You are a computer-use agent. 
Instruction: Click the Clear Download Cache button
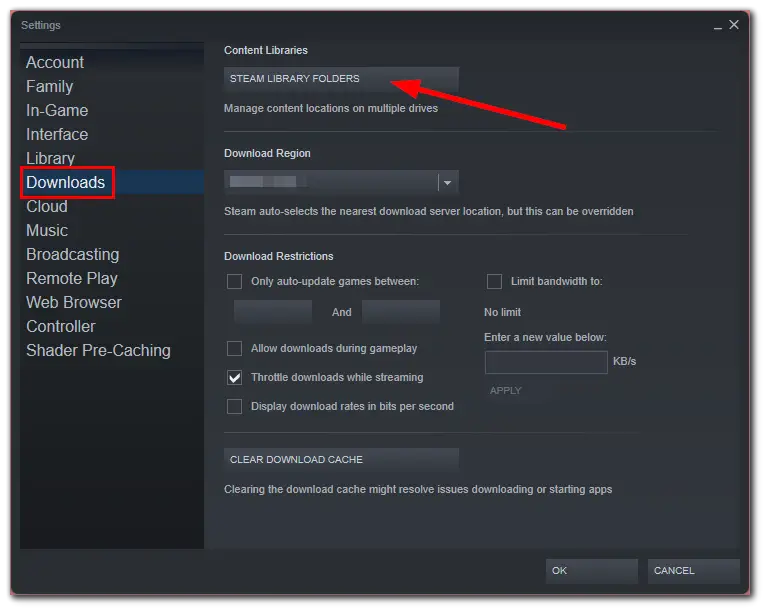[x=341, y=460]
